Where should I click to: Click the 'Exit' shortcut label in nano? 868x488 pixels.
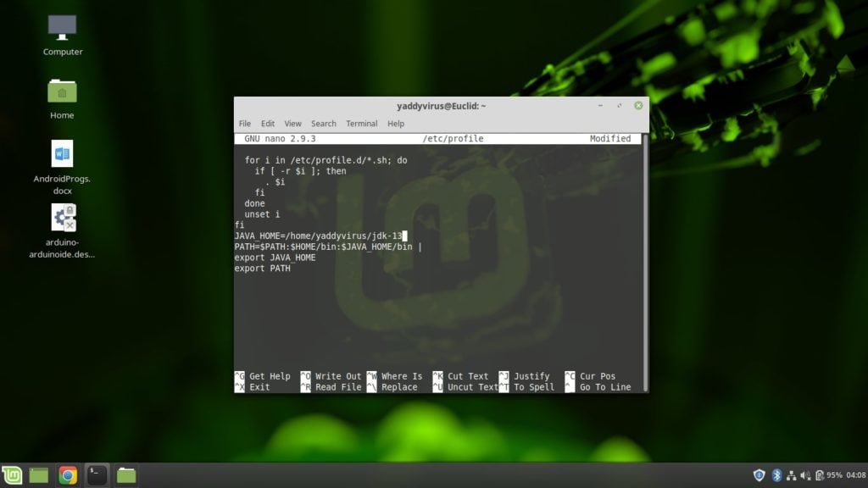point(259,387)
